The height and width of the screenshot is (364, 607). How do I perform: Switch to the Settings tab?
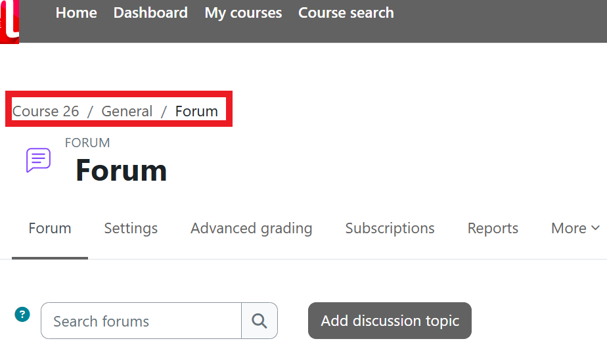(131, 228)
